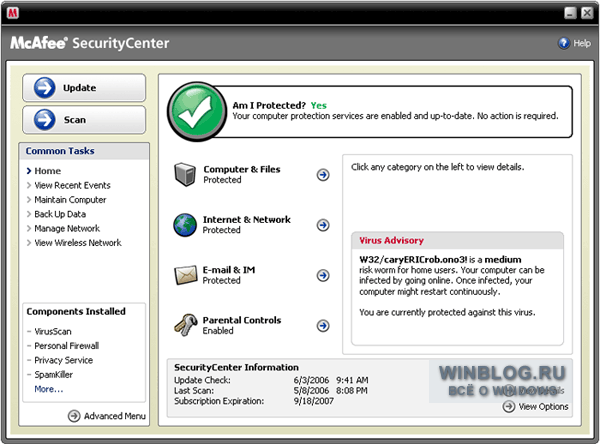This screenshot has width=600, height=444.
Task: Open Maintain Computer task
Action: point(70,200)
